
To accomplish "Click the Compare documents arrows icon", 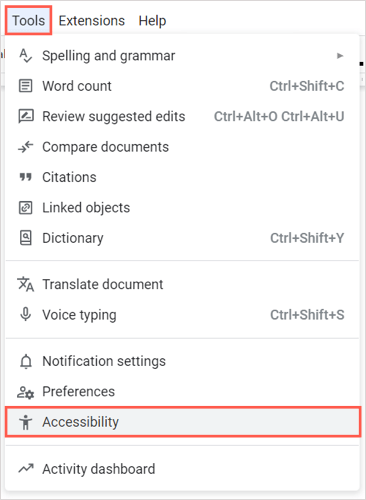I will point(26,147).
